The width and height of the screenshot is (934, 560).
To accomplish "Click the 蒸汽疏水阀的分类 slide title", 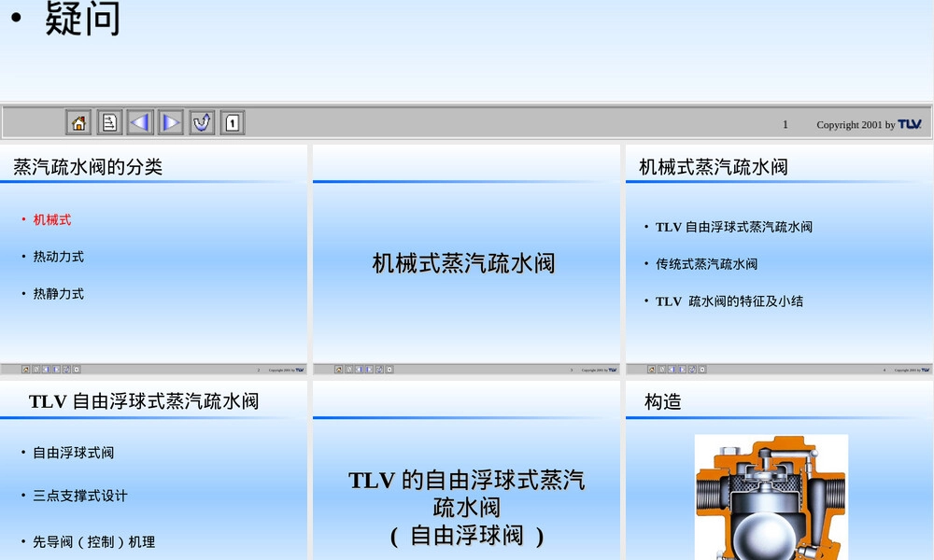I will click(x=88, y=167).
